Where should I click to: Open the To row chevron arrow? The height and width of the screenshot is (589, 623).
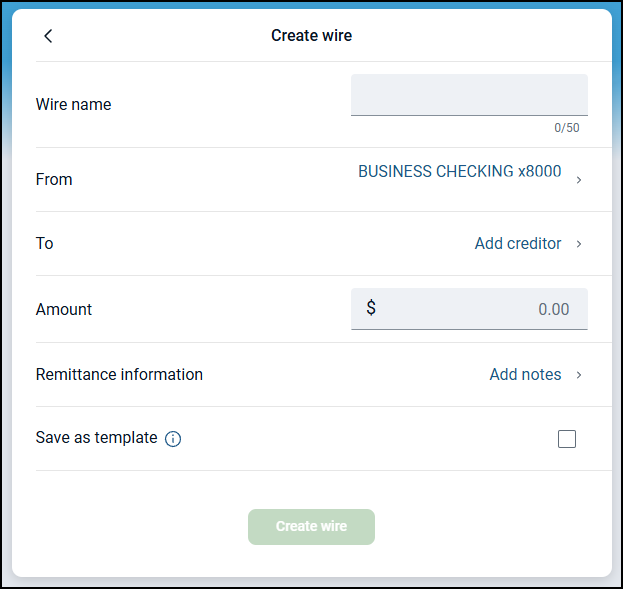(579, 244)
